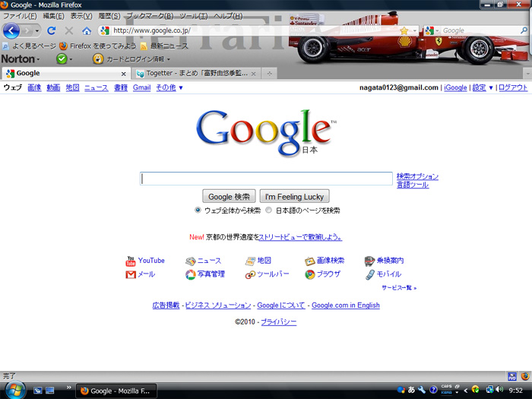The image size is (532, 399).
Task: Open the 履歴(S) menu
Action: click(x=109, y=16)
